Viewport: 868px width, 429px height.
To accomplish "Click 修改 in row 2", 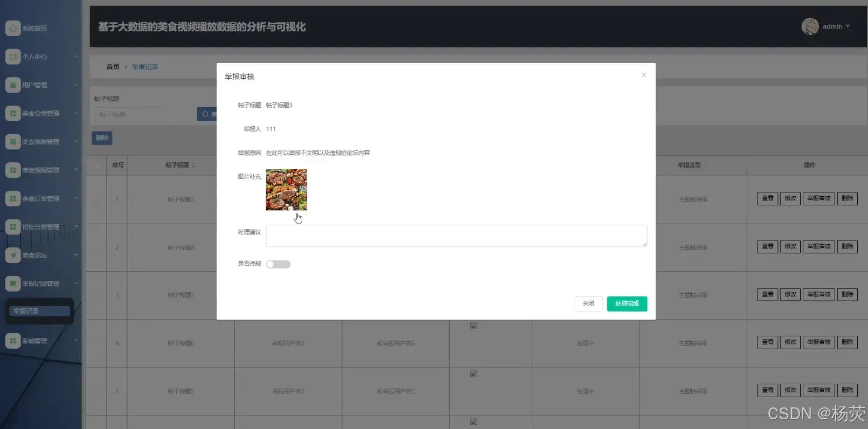I will pyautogui.click(x=790, y=246).
